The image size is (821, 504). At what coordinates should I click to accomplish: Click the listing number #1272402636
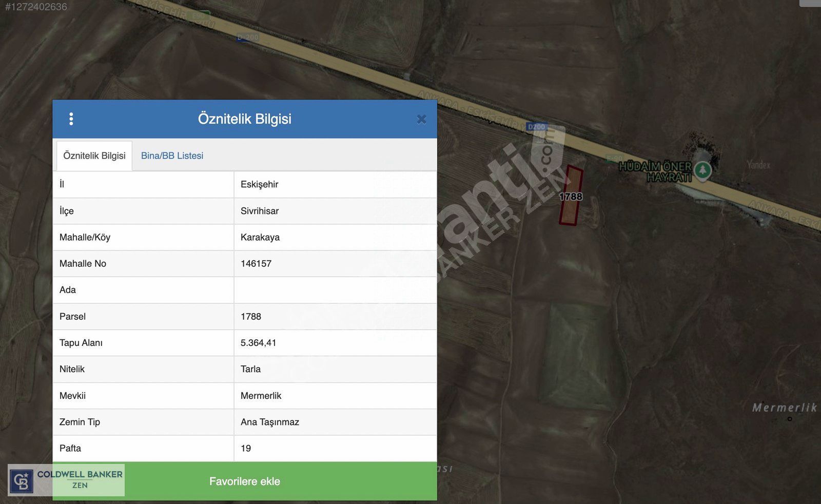(36, 7)
